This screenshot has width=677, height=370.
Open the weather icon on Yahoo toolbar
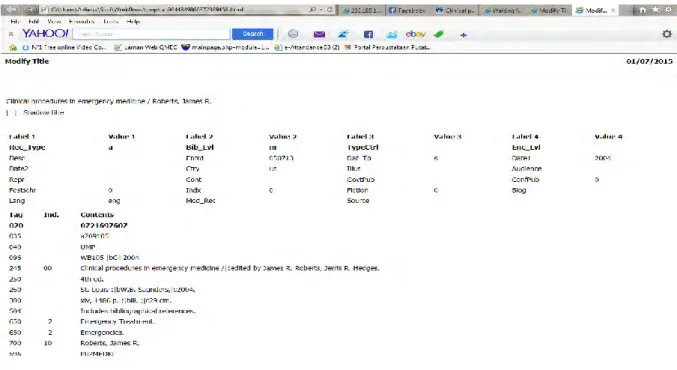coord(344,34)
